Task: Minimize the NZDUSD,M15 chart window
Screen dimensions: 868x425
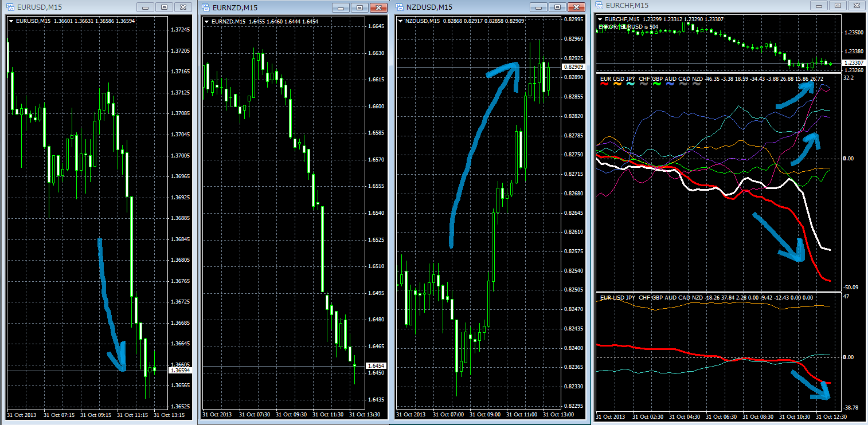Action: (538, 7)
